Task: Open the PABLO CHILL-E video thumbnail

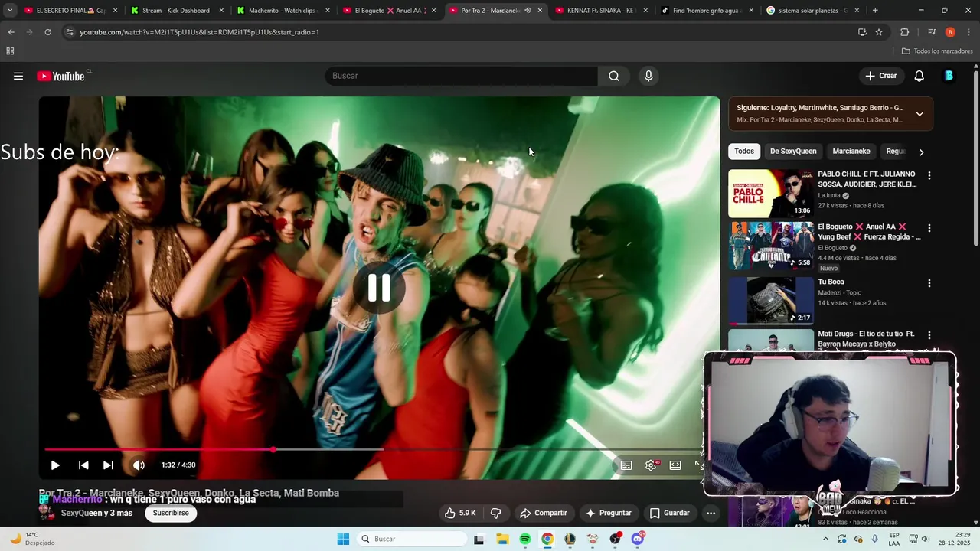Action: click(x=771, y=194)
